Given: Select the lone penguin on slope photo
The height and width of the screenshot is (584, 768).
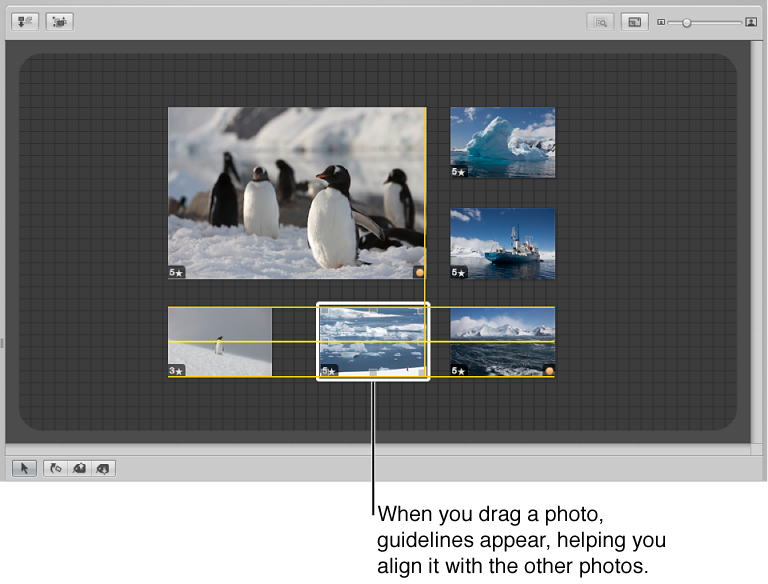Looking at the screenshot, I should pyautogui.click(x=220, y=342).
